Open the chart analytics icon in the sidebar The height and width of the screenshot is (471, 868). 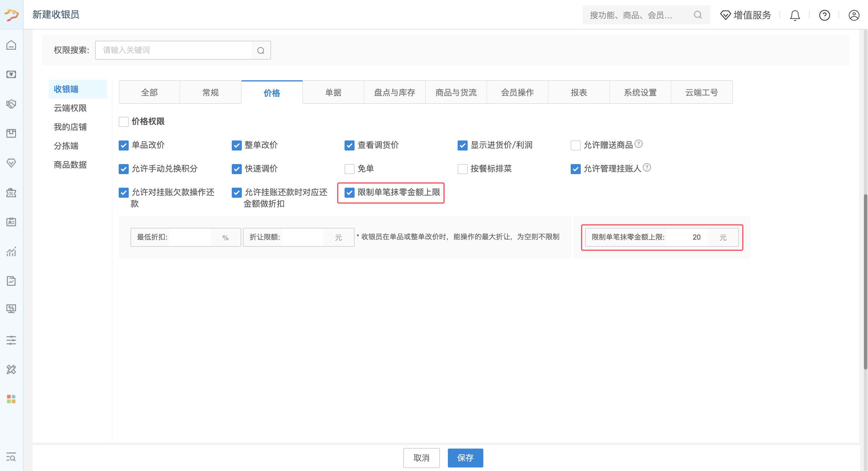tap(11, 252)
